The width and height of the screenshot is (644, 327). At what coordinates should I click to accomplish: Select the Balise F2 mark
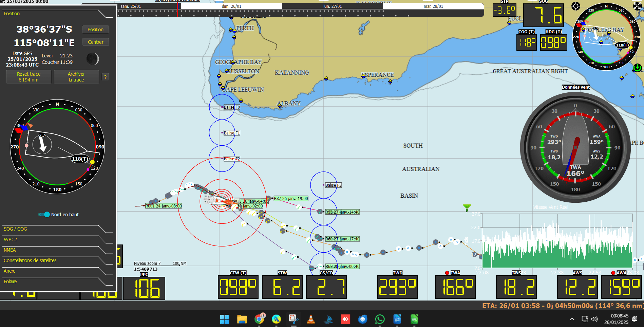tap(232, 159)
